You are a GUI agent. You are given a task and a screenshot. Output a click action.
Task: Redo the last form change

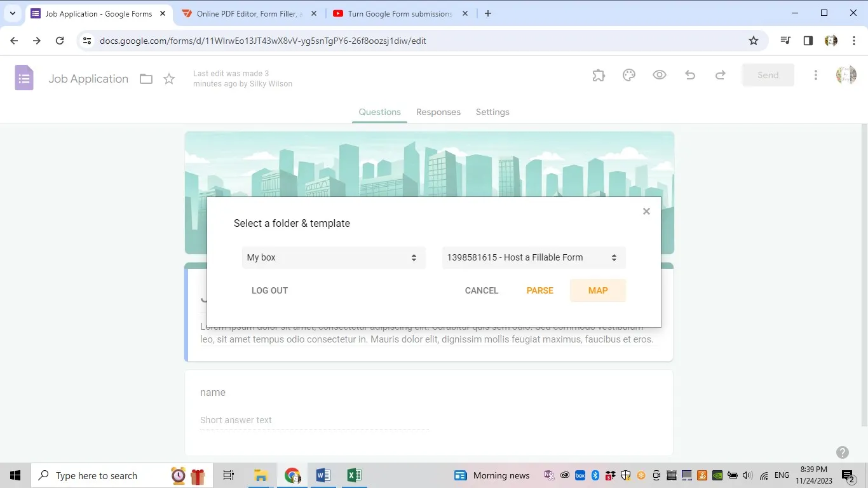720,74
